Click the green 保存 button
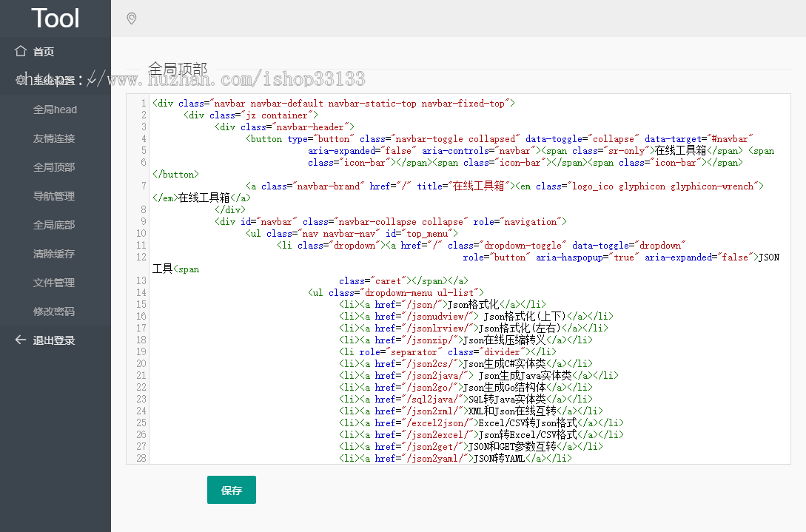The width and height of the screenshot is (806, 532). coord(232,490)
